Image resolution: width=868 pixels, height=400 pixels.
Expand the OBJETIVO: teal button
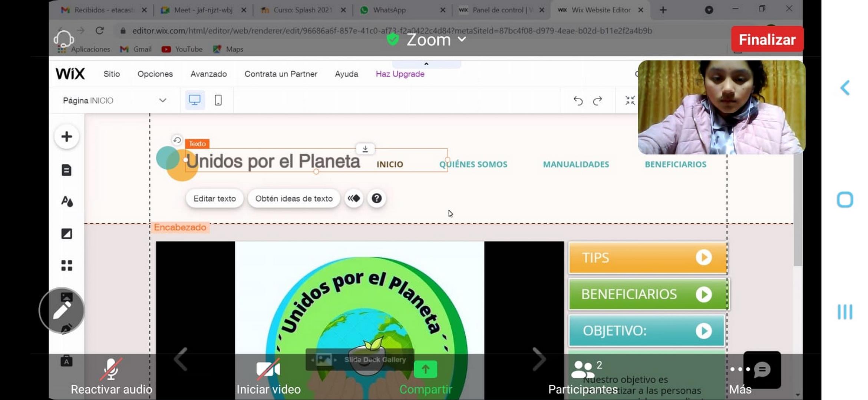[647, 330]
